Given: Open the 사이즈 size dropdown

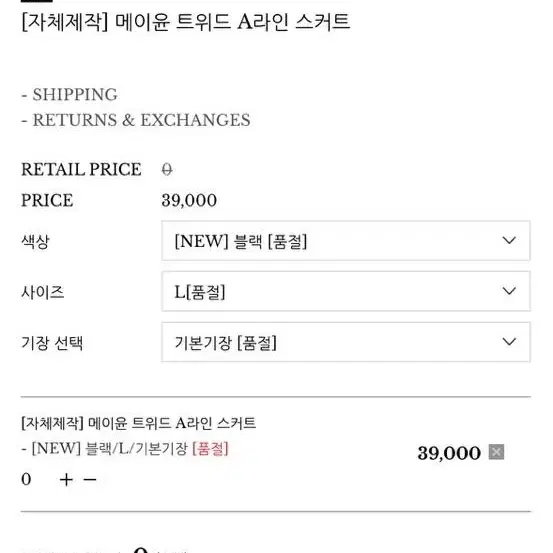Looking at the screenshot, I should [346, 291].
